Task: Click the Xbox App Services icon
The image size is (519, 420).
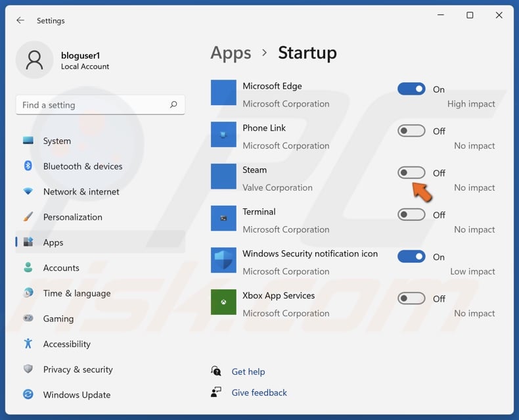Action: 223,302
